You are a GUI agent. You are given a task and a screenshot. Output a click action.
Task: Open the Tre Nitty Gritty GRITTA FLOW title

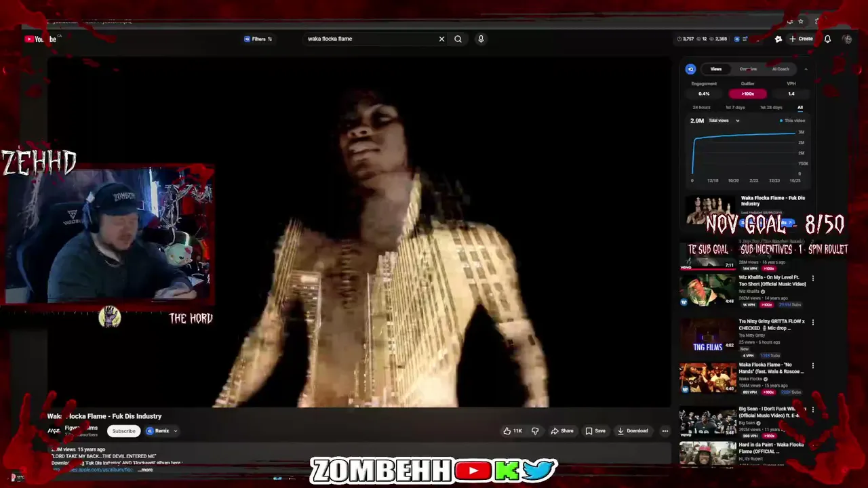pos(772,325)
